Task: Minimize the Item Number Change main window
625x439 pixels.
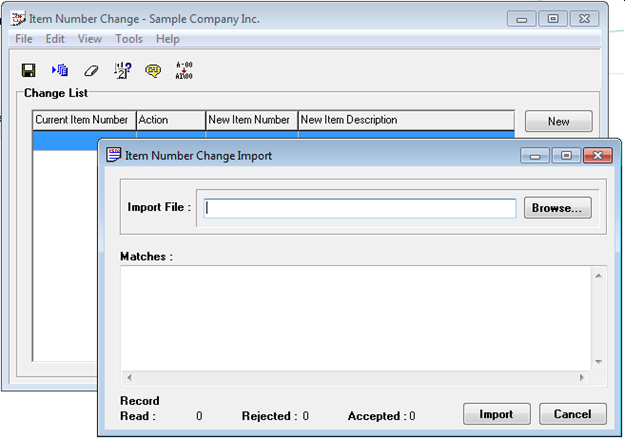Action: (x=521, y=19)
